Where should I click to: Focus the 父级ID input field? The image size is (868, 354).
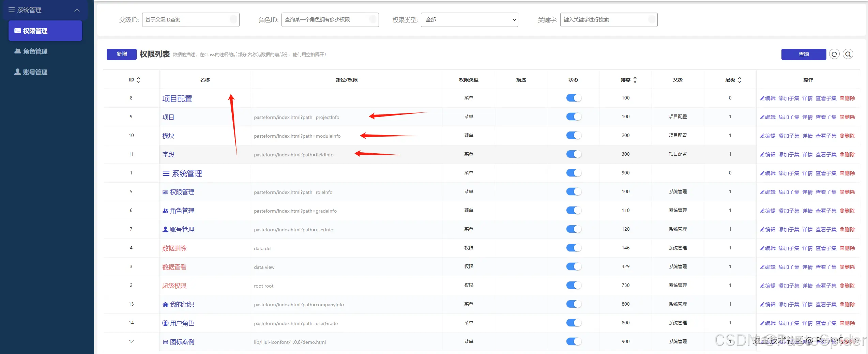click(x=191, y=20)
